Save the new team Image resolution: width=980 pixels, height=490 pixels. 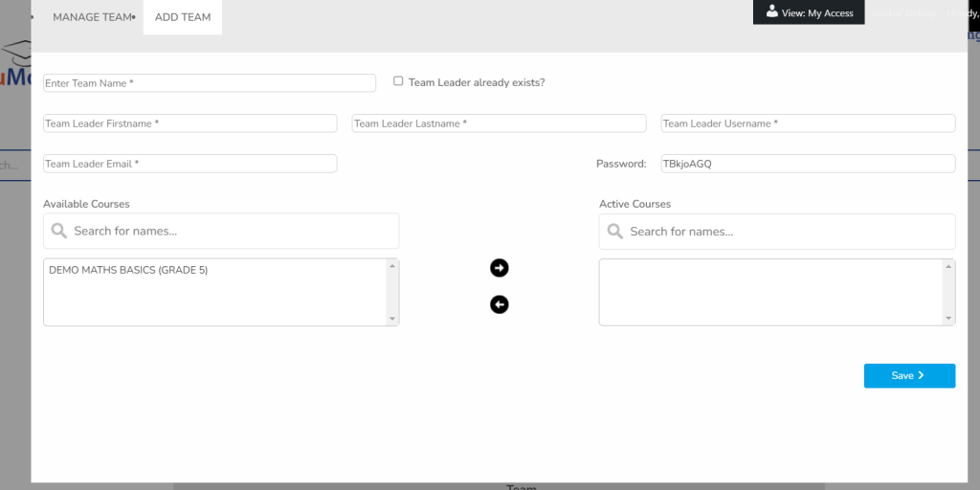pos(909,375)
